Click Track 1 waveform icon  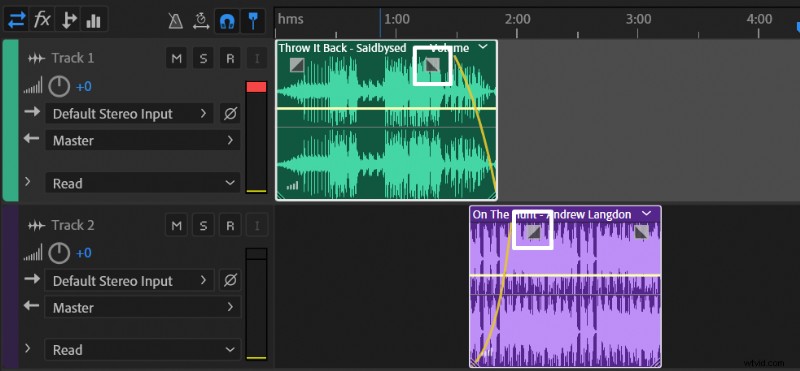36,59
